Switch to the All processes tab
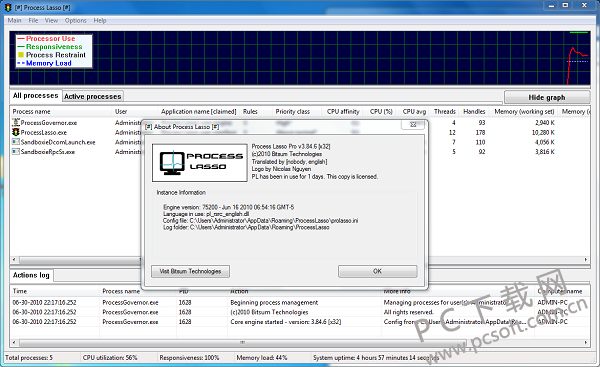Image resolution: width=600 pixels, height=367 pixels. (x=36, y=96)
